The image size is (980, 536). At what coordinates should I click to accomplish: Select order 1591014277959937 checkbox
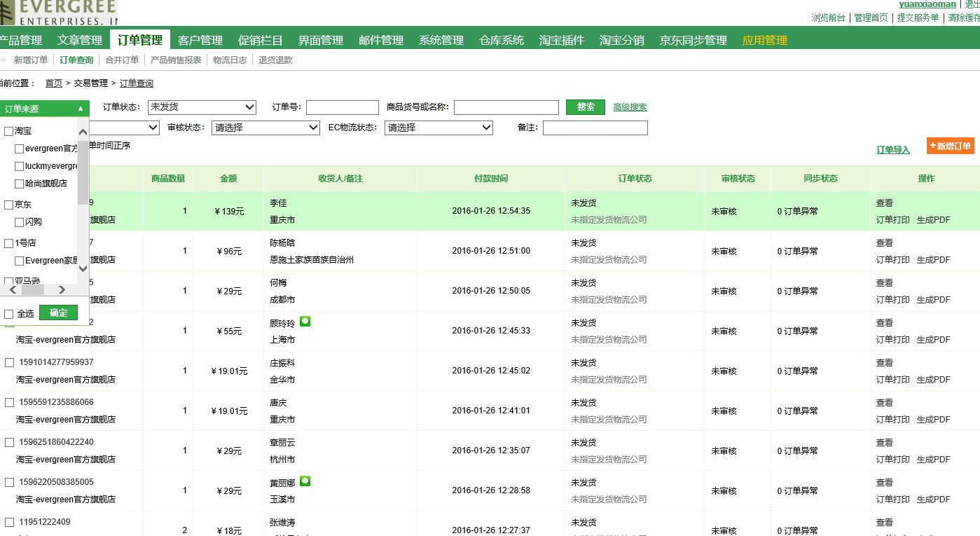coord(9,362)
